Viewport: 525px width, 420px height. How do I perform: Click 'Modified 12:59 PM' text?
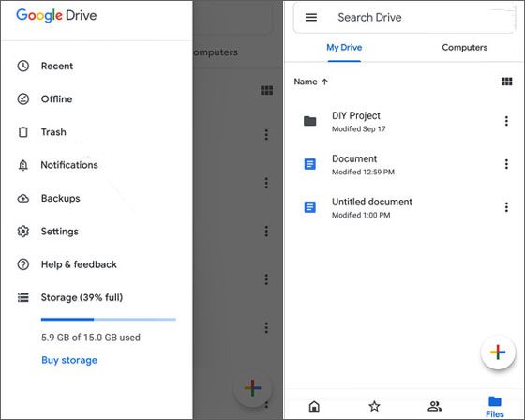click(363, 172)
